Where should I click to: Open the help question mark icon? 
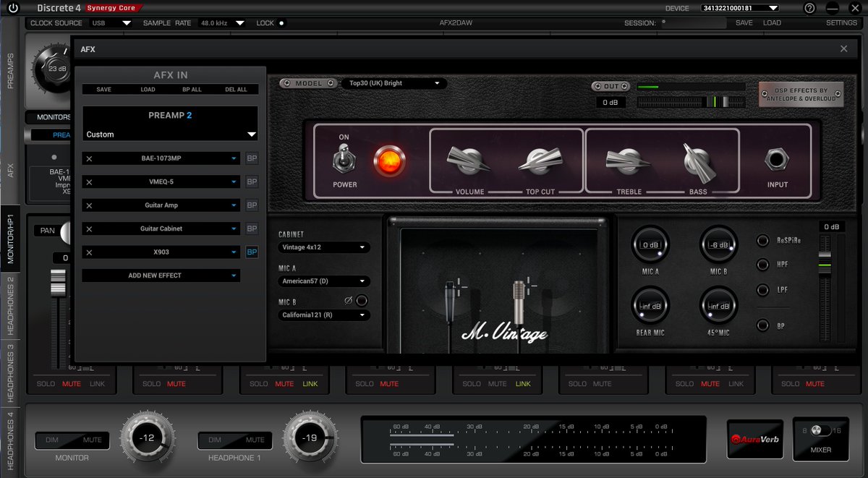(810, 8)
